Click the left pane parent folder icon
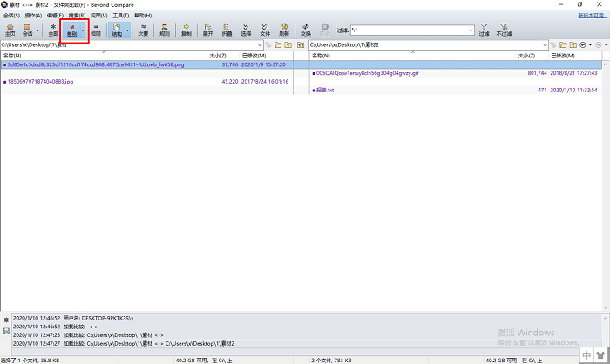 pos(288,45)
